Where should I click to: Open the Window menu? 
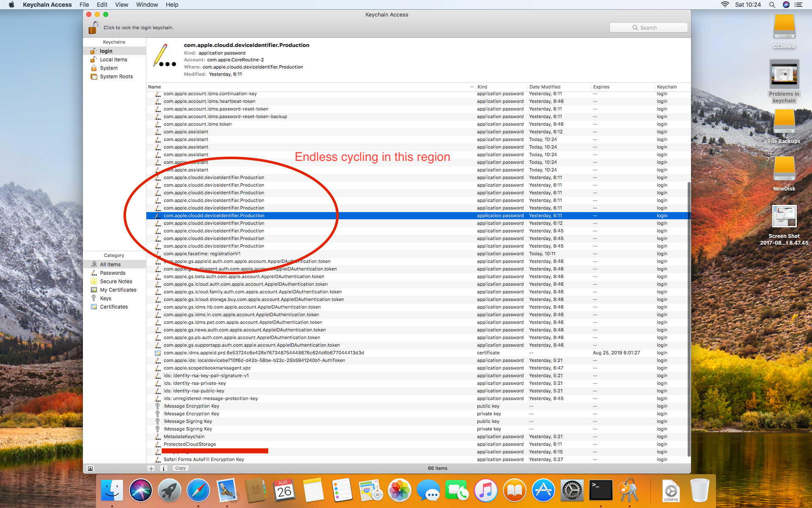coord(147,5)
